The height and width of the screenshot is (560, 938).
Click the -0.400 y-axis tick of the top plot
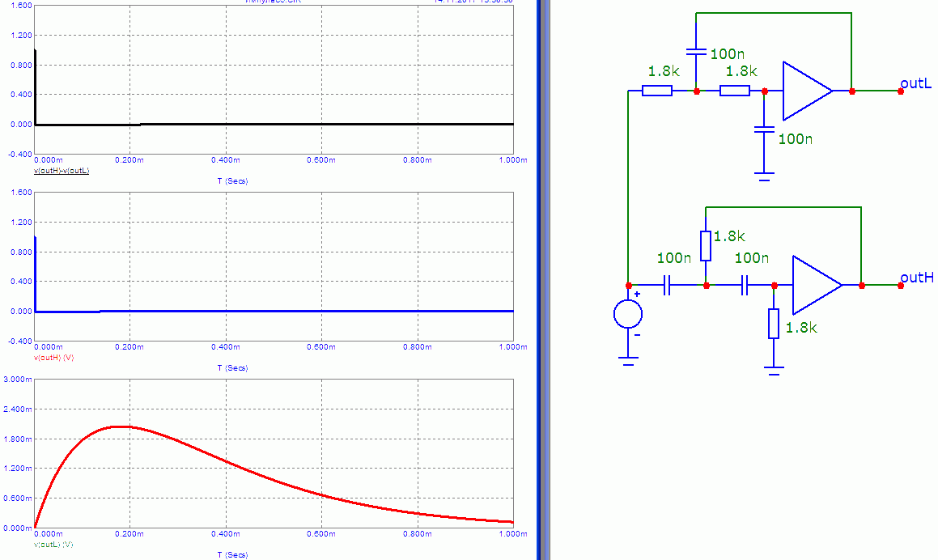pyautogui.click(x=20, y=155)
